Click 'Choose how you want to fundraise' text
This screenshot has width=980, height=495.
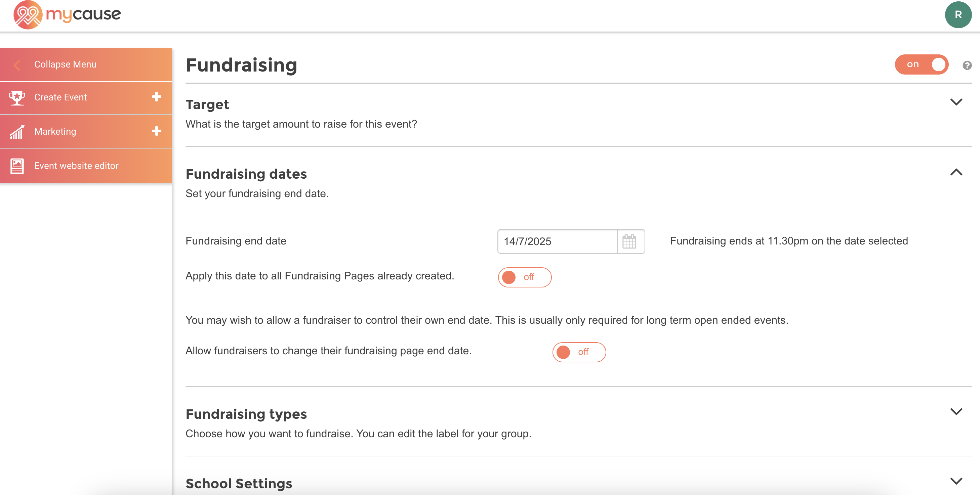coord(358,434)
